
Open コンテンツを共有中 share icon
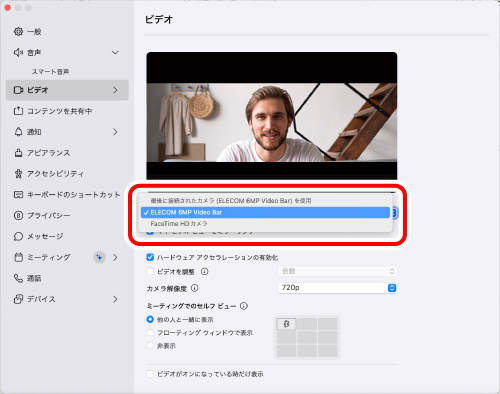[x=18, y=111]
